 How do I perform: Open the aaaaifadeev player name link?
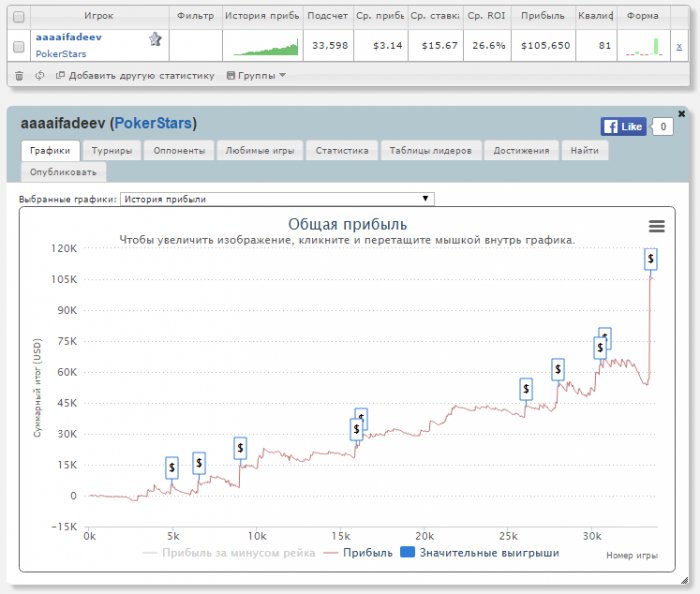tap(69, 37)
